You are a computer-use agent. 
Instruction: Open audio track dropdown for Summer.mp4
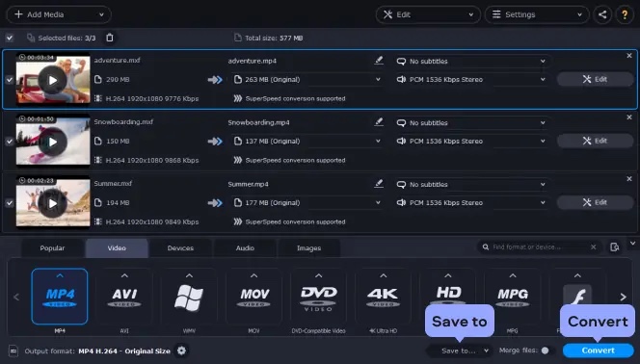click(472, 202)
